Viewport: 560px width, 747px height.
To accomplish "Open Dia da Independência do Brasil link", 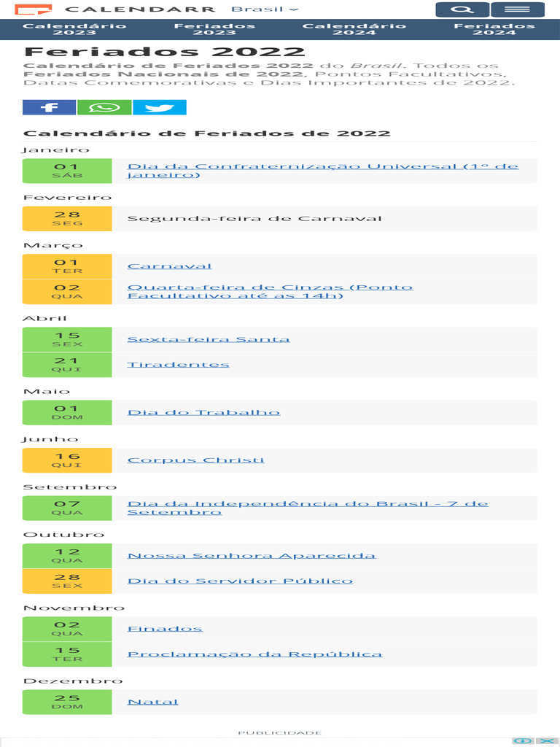I will 308,508.
